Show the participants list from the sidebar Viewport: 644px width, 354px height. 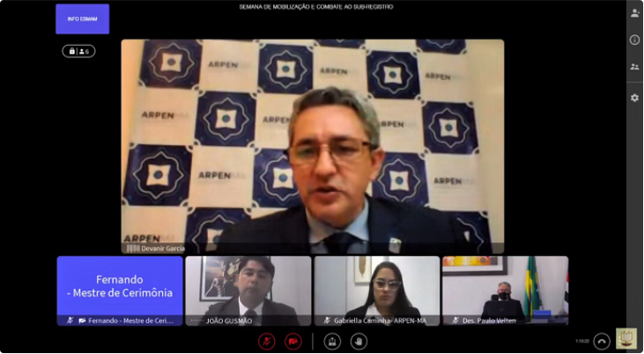click(634, 67)
